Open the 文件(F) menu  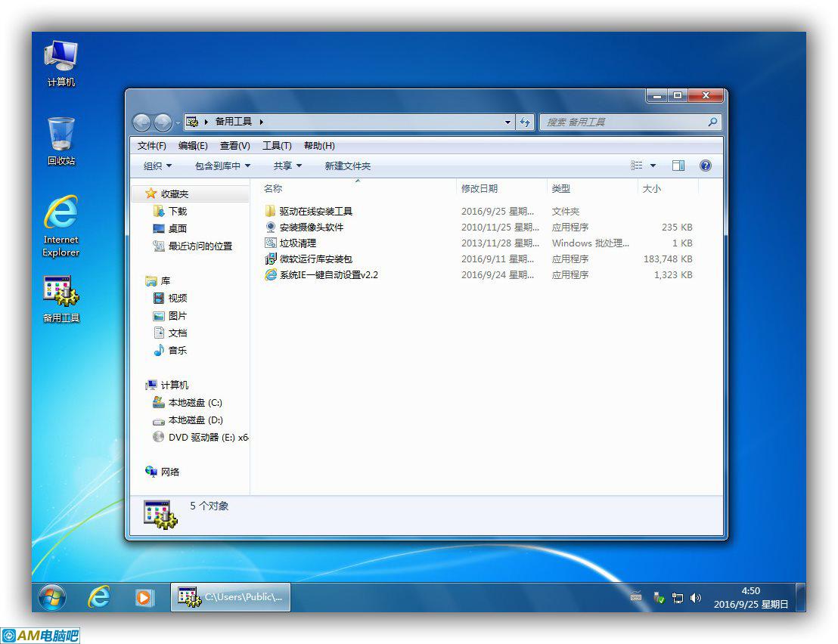(152, 146)
